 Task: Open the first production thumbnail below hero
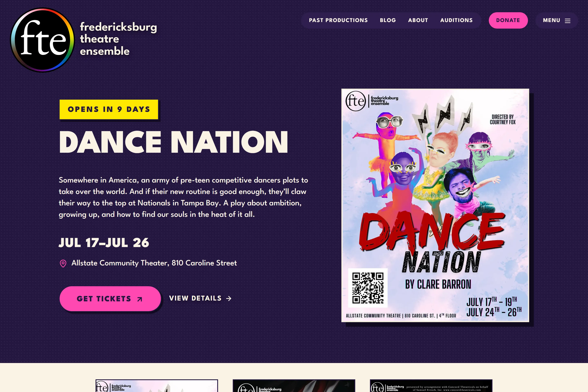(x=157, y=385)
